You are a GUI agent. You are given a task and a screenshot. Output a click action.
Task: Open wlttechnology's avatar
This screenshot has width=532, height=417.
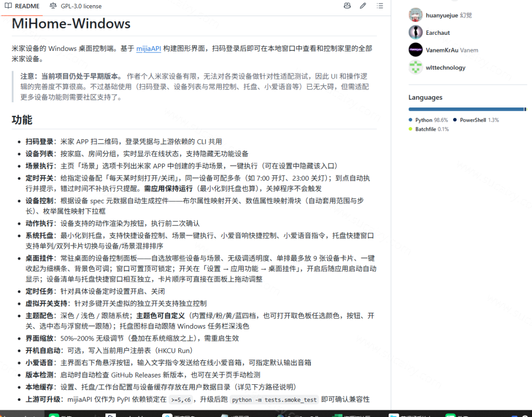416,67
